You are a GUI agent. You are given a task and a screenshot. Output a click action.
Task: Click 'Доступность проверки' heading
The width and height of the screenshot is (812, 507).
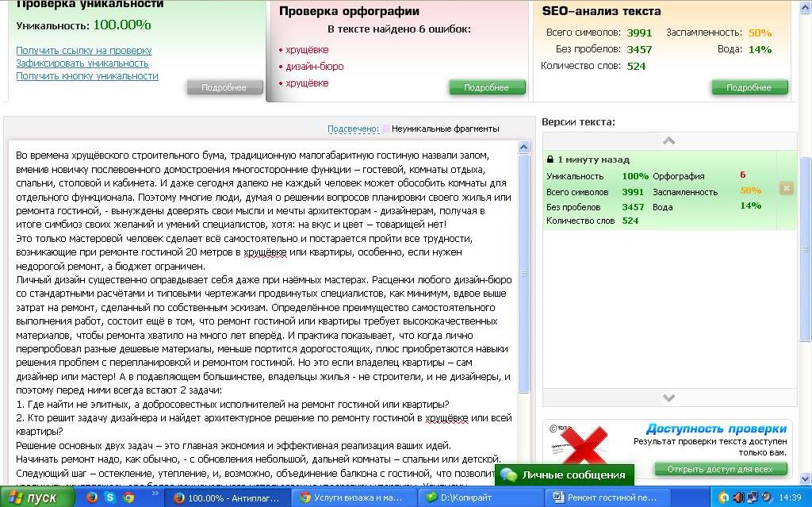pos(716,428)
